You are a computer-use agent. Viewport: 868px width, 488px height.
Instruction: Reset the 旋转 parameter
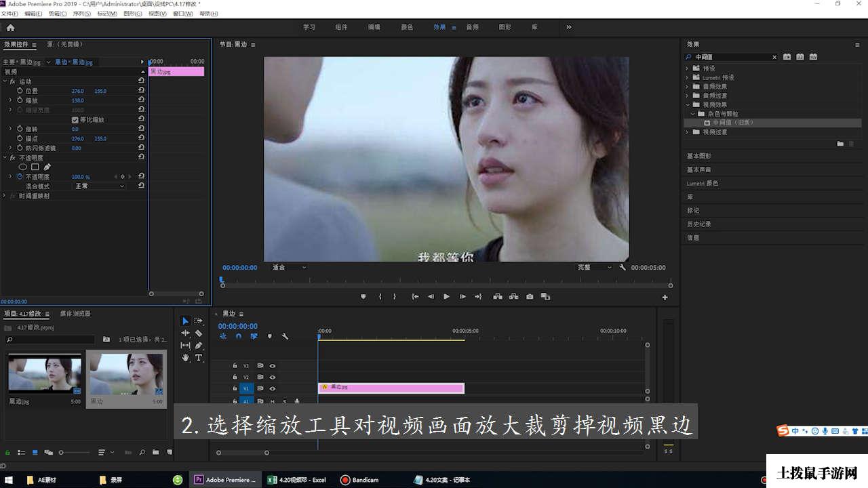coord(141,128)
